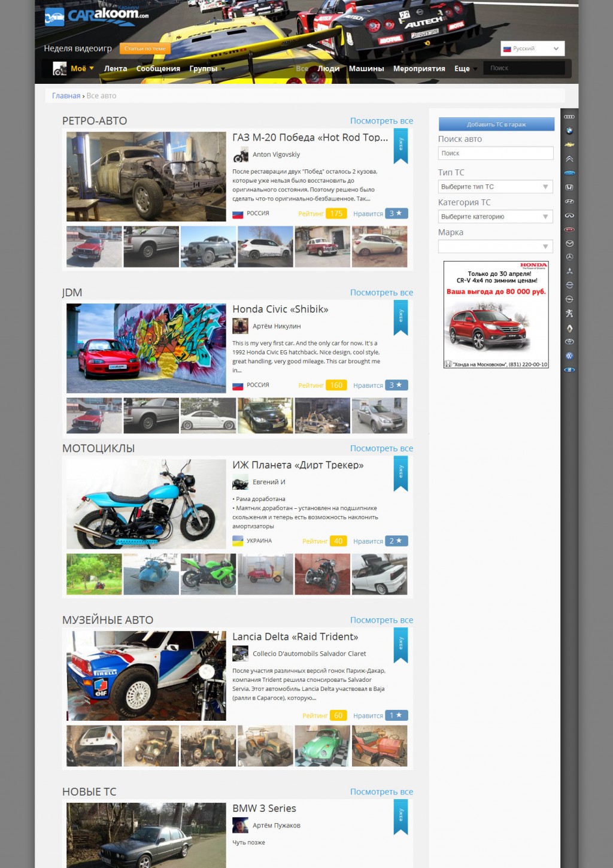The height and width of the screenshot is (868, 613).
Task: Choose the Chevrolet logo in brand strip
Action: (569, 145)
